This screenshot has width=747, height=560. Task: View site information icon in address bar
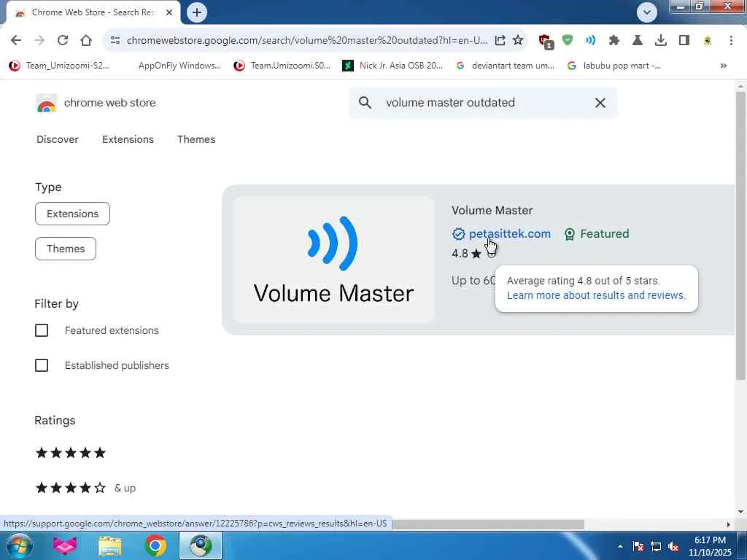[115, 41]
